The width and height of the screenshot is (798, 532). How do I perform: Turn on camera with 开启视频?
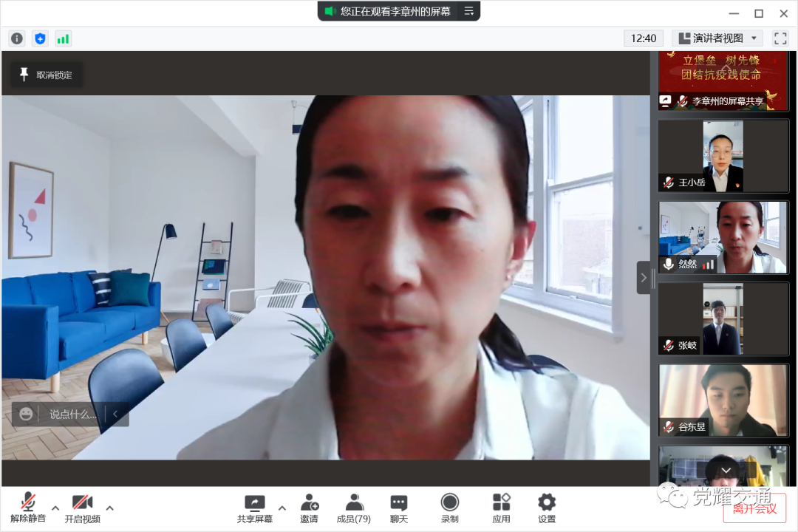tap(82, 508)
